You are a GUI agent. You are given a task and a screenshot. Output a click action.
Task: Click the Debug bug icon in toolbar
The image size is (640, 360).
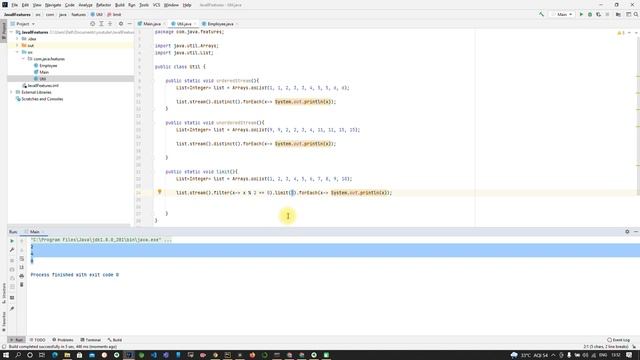[590, 14]
